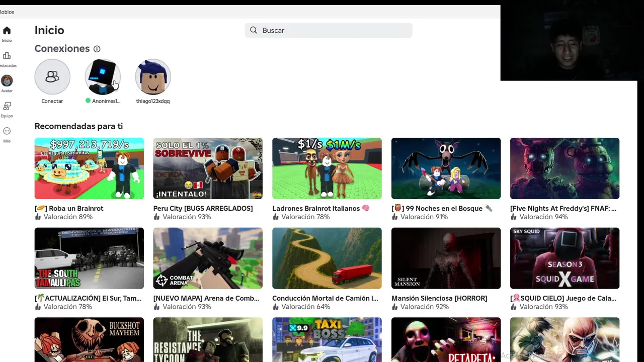Screen dimensions: 644x362
Task: Open the Anonimes1 friend avatar
Action: pyautogui.click(x=103, y=77)
